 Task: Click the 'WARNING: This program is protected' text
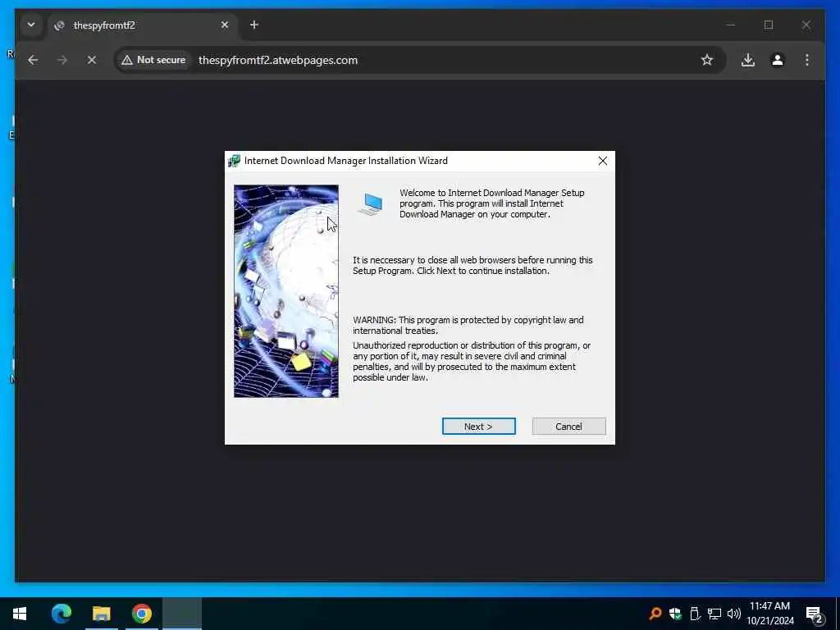point(468,325)
